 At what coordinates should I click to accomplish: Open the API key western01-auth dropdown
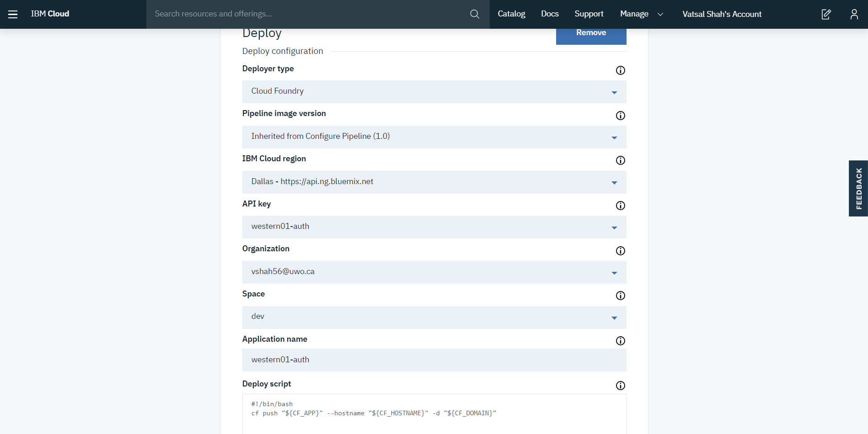coord(434,227)
